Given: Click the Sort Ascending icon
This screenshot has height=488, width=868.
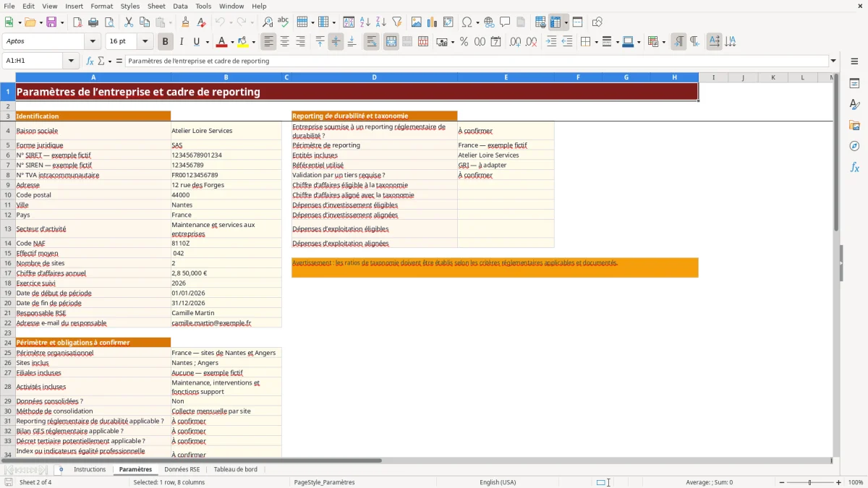Looking at the screenshot, I should pyautogui.click(x=365, y=22).
